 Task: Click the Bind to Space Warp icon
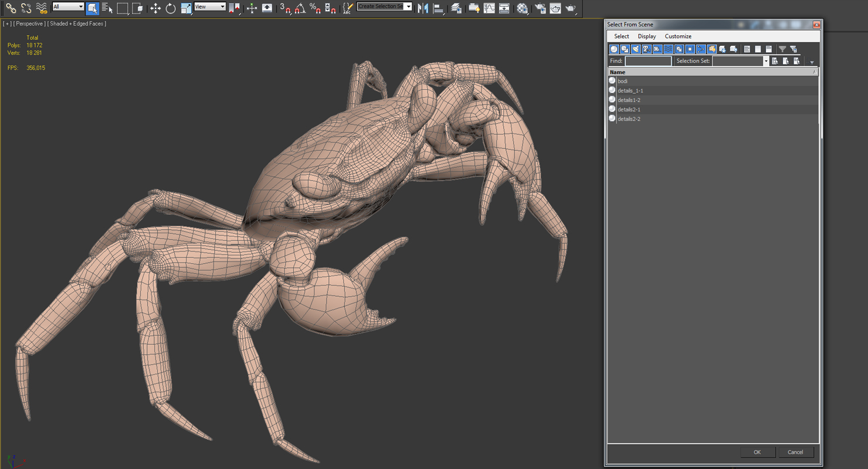(x=42, y=8)
